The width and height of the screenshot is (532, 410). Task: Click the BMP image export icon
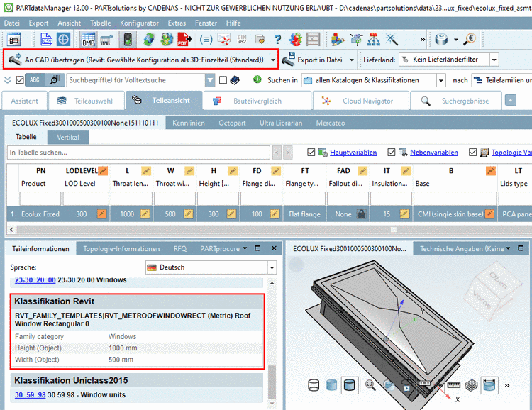click(x=89, y=40)
